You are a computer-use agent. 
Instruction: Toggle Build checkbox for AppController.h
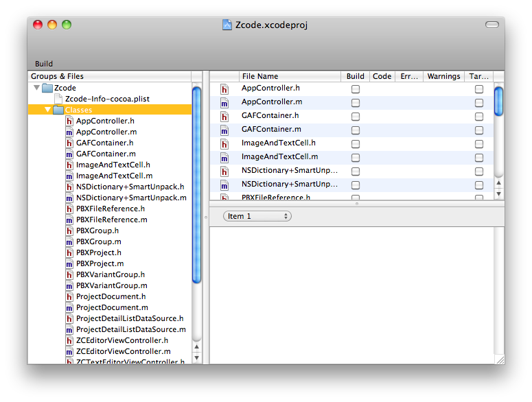[x=355, y=89]
